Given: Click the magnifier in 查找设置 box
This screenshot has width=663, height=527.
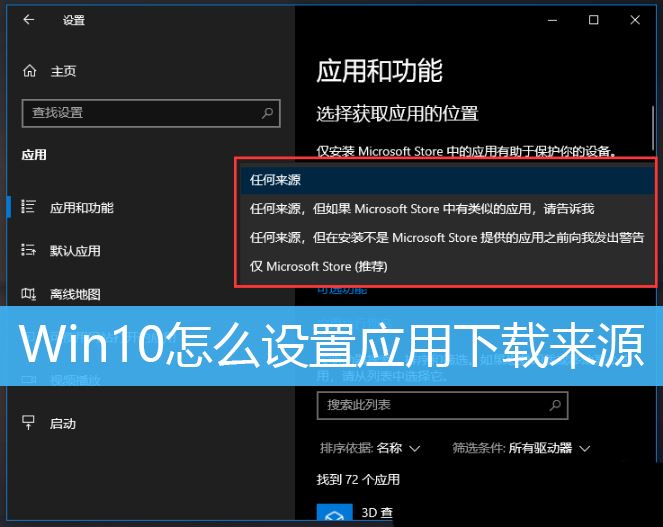Looking at the screenshot, I should pyautogui.click(x=267, y=113).
